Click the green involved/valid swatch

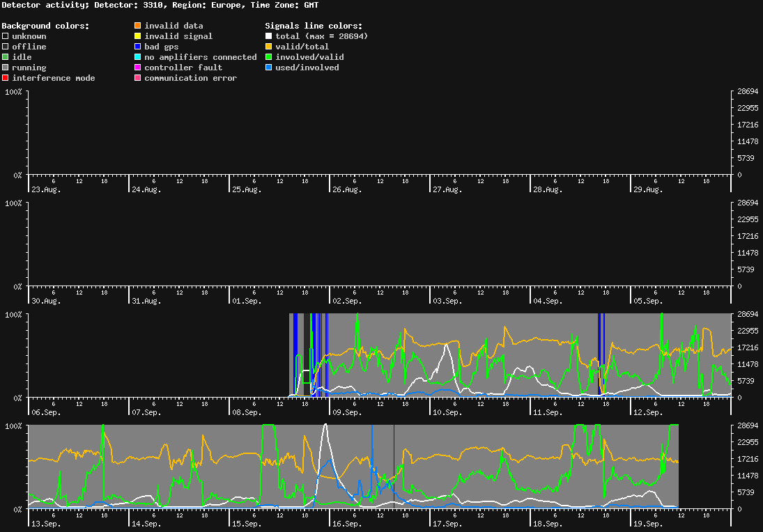(268, 57)
